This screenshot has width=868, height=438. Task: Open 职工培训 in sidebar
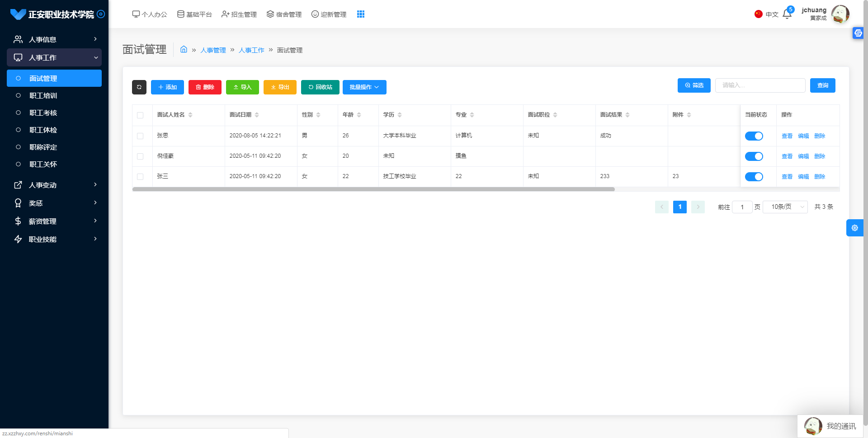[x=43, y=96]
